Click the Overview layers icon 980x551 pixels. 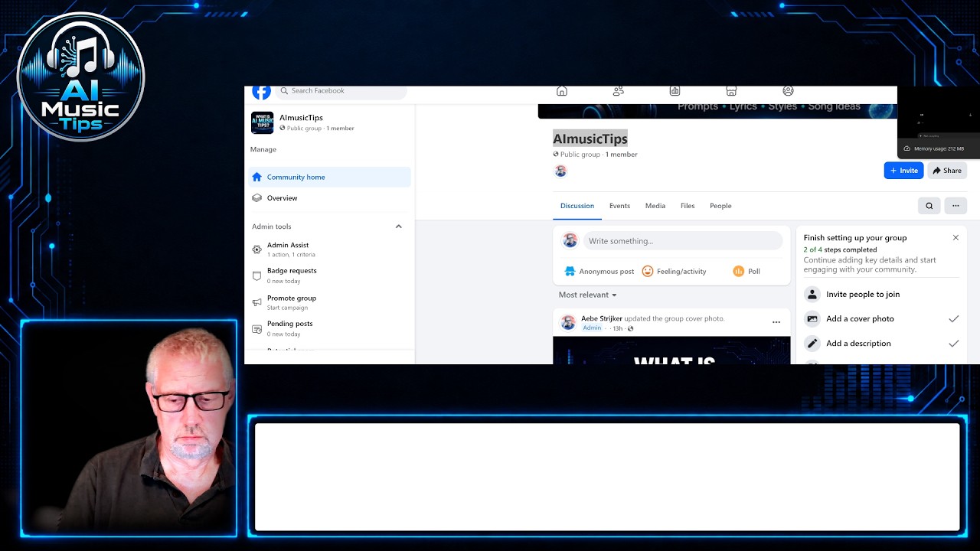click(256, 198)
